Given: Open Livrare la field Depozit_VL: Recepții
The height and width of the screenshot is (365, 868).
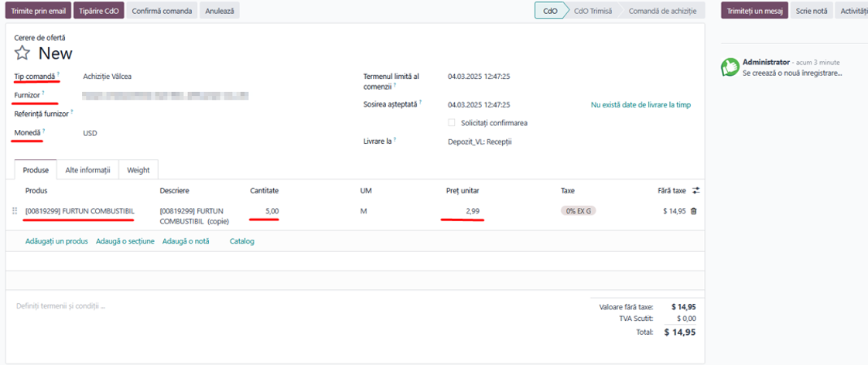Looking at the screenshot, I should [480, 142].
